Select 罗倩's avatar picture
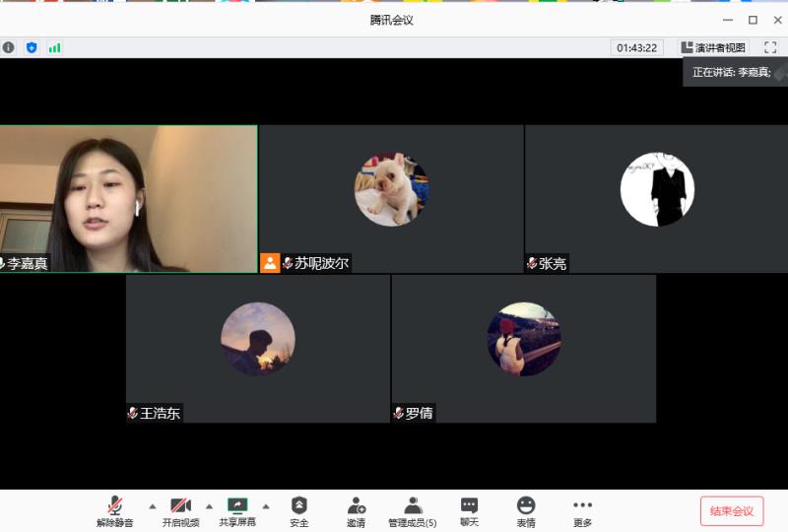 [x=524, y=339]
